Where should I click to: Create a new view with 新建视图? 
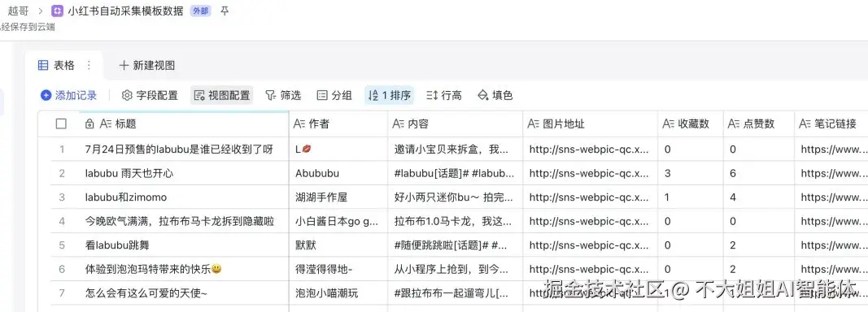click(x=146, y=65)
